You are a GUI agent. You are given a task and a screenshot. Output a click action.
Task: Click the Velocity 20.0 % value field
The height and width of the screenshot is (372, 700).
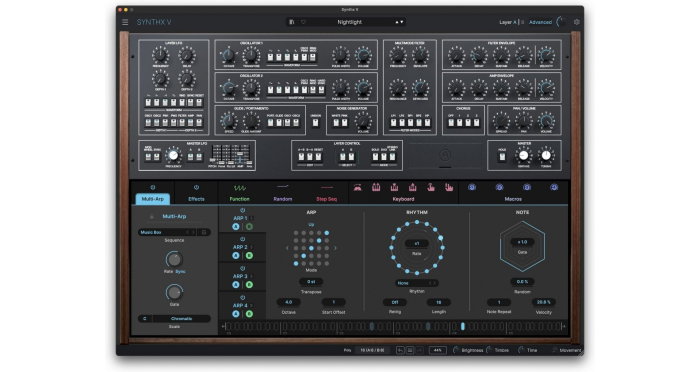click(543, 302)
